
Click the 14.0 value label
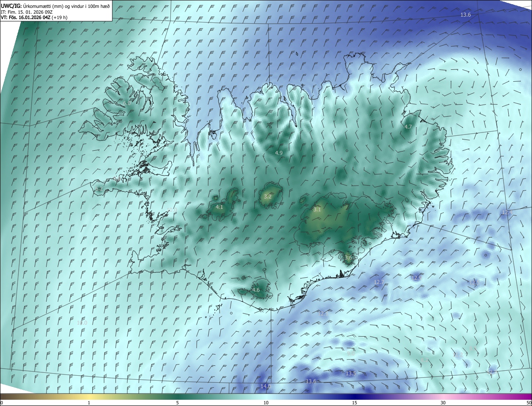coord(266,386)
